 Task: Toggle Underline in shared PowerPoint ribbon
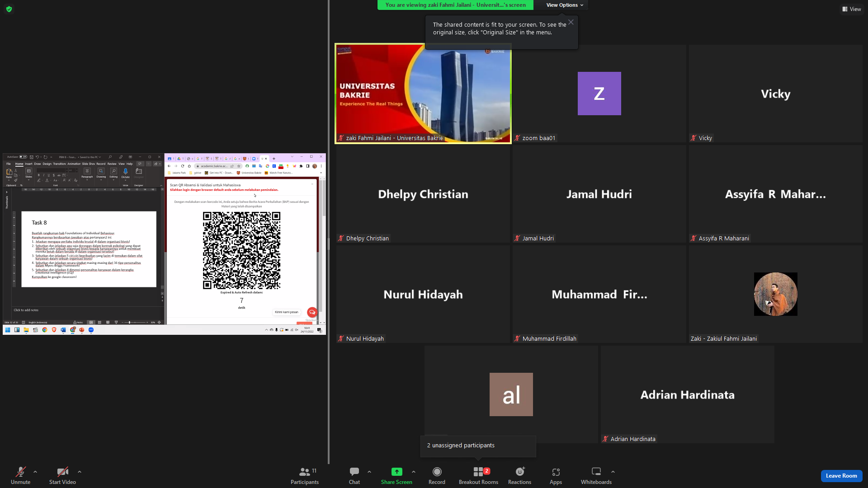point(48,175)
